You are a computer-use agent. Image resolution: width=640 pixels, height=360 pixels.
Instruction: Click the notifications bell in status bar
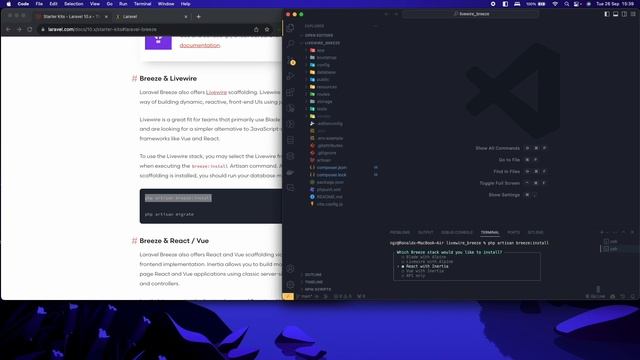click(x=633, y=296)
